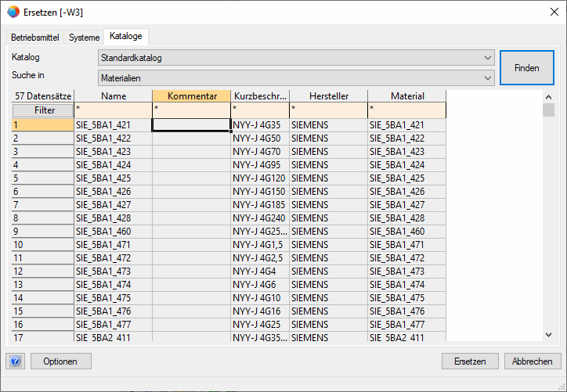Sort by the Name column header

click(x=114, y=95)
